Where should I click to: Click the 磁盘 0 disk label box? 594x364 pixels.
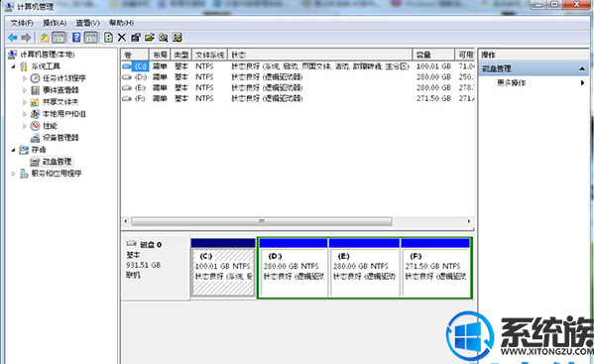click(x=156, y=268)
